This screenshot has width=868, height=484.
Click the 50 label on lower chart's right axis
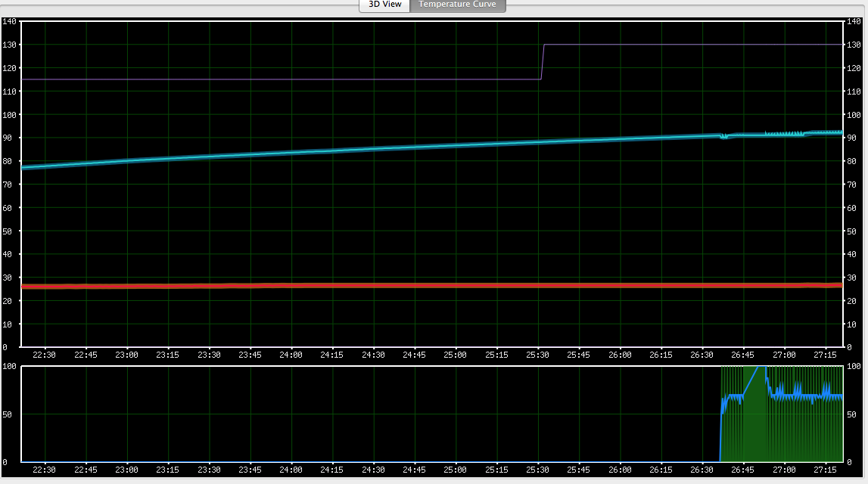[853, 414]
